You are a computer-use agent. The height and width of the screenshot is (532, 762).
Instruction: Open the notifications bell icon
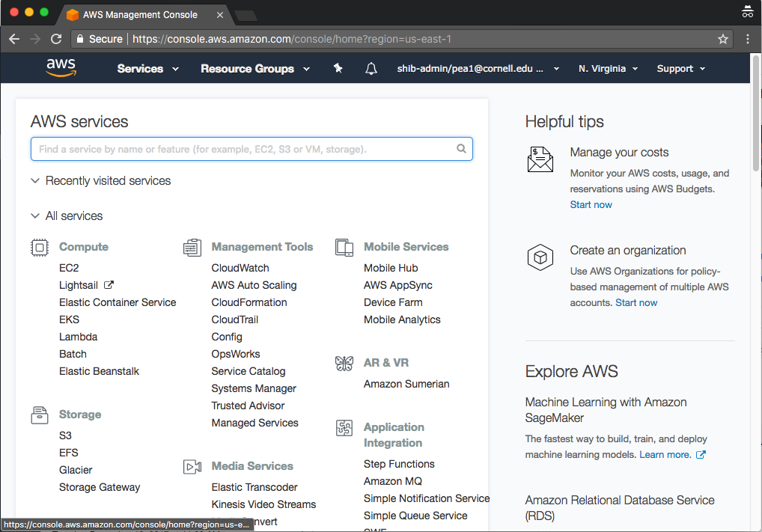tap(371, 69)
